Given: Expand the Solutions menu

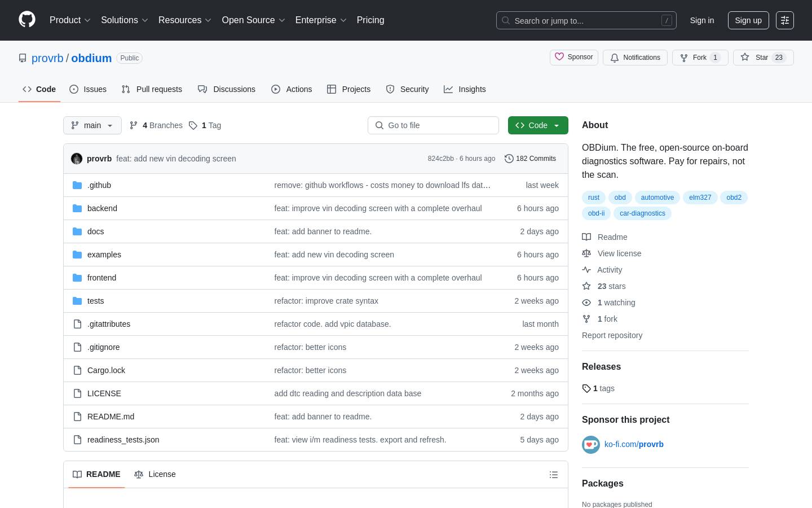Looking at the screenshot, I should click(125, 20).
